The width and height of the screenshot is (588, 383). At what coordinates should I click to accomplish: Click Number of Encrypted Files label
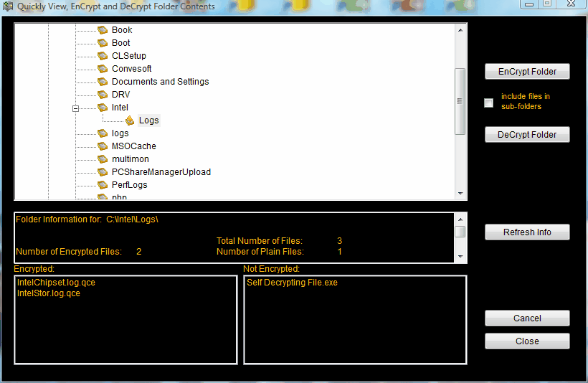click(69, 252)
